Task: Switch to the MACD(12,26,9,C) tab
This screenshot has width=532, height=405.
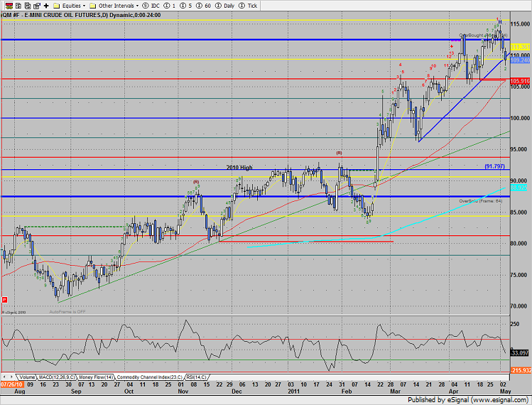Action: (x=57, y=377)
